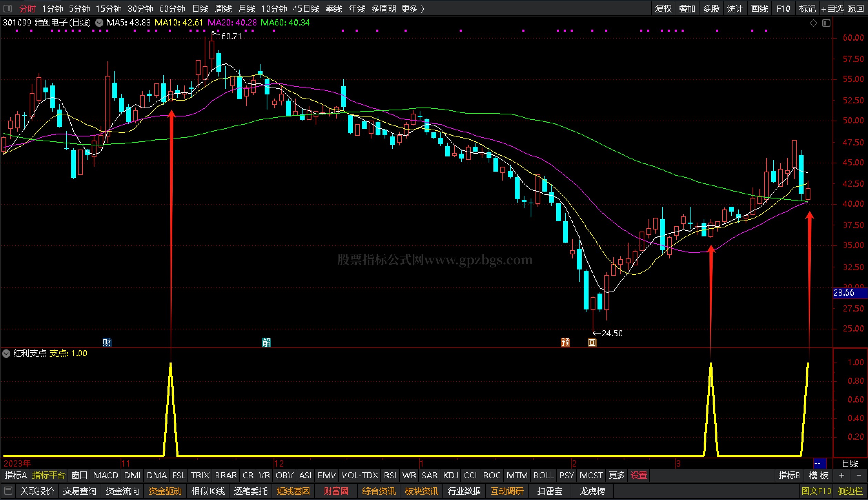Open the 统计 statistics tool
This screenshot has width=868, height=500.
pos(735,9)
